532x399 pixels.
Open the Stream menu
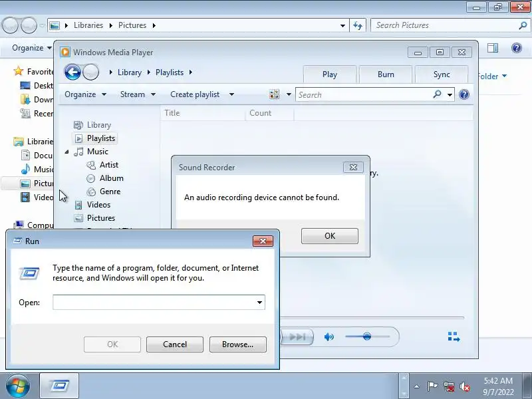pos(138,94)
